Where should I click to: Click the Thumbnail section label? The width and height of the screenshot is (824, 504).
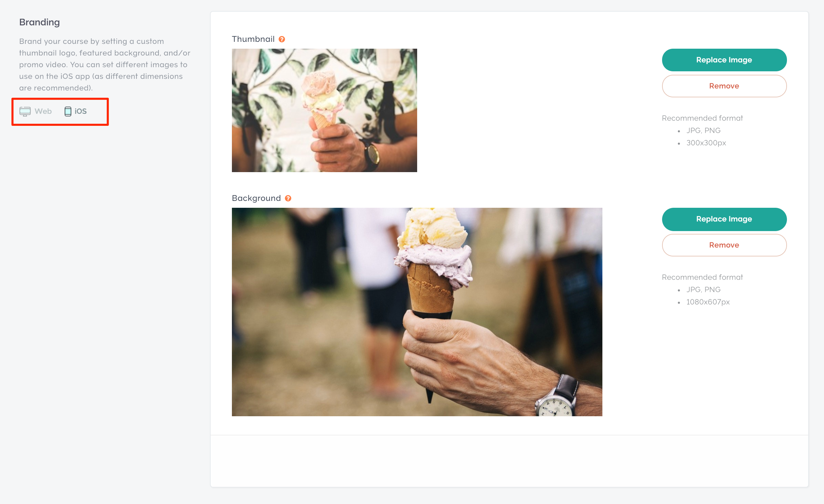point(253,39)
